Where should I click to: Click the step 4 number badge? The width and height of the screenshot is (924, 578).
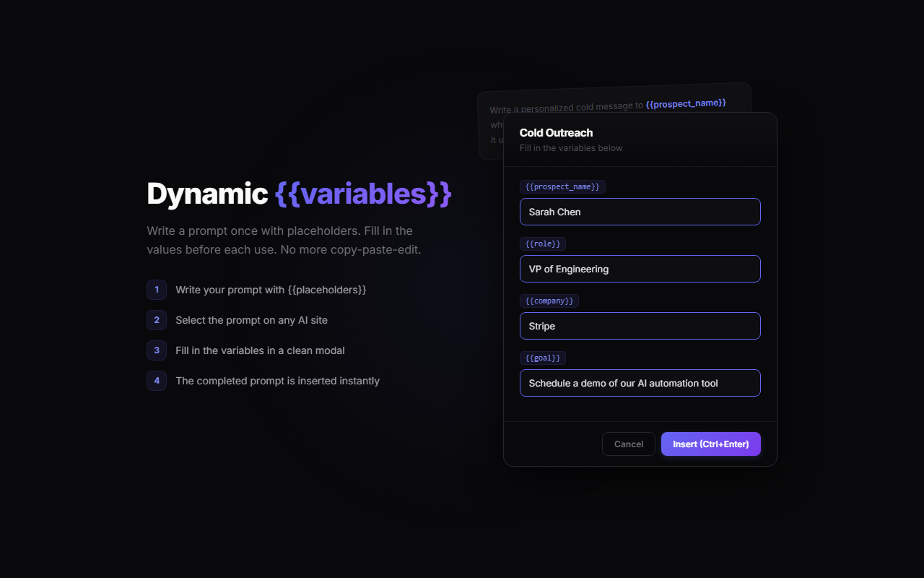(157, 381)
